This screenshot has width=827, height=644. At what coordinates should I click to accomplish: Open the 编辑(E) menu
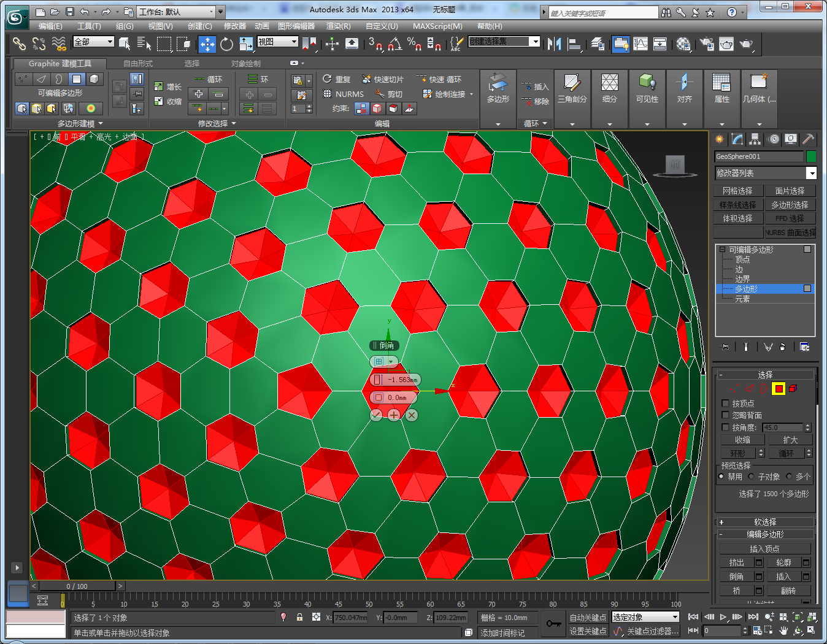50,26
